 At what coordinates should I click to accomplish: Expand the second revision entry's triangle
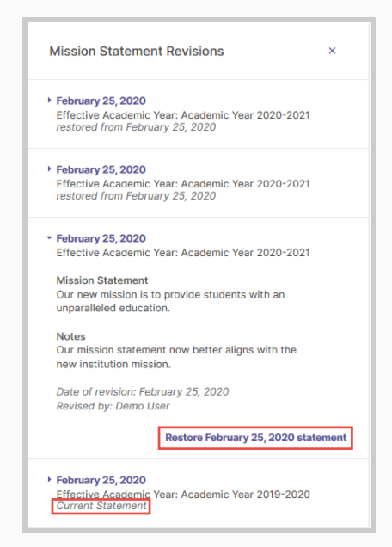pos(49,169)
